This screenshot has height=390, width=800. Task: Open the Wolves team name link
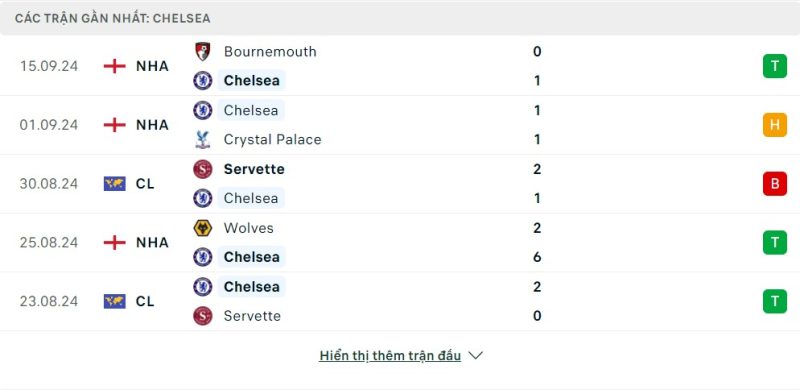coord(248,228)
